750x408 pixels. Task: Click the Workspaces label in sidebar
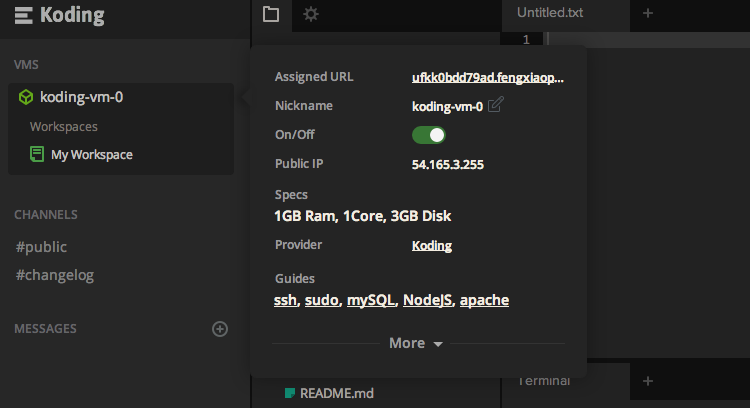tap(64, 127)
